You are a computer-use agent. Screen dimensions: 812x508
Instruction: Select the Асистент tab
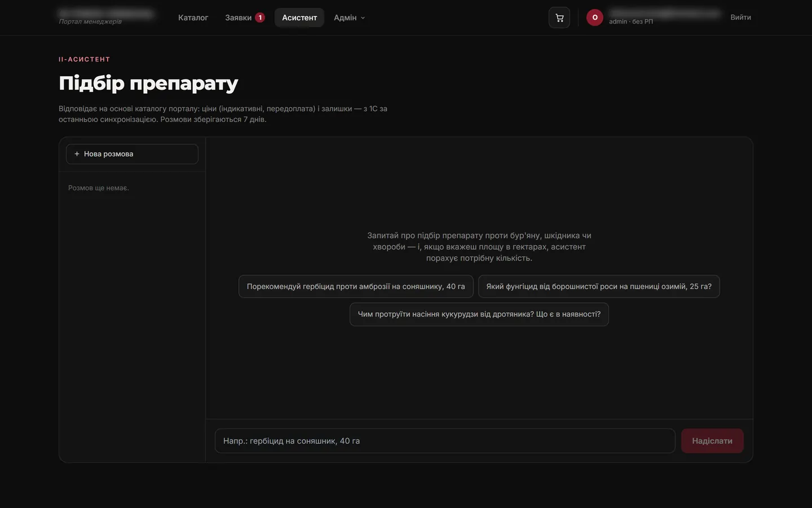point(299,17)
